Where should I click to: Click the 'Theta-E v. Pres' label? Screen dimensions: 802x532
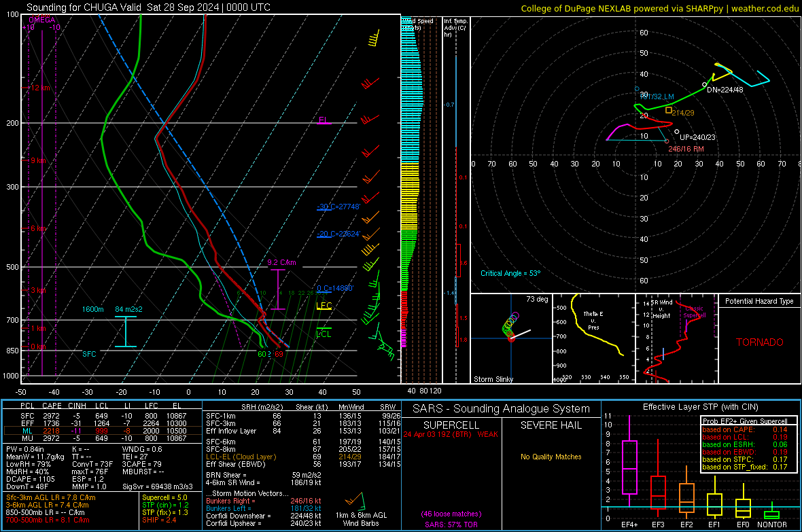point(593,321)
